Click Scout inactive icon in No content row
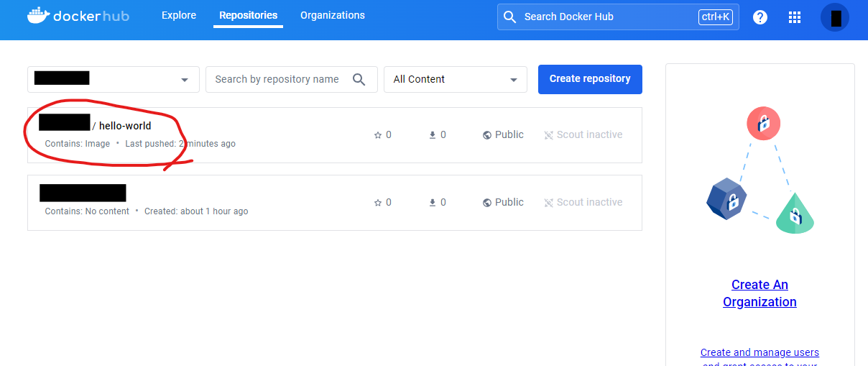Image resolution: width=868 pixels, height=366 pixels. coord(549,203)
